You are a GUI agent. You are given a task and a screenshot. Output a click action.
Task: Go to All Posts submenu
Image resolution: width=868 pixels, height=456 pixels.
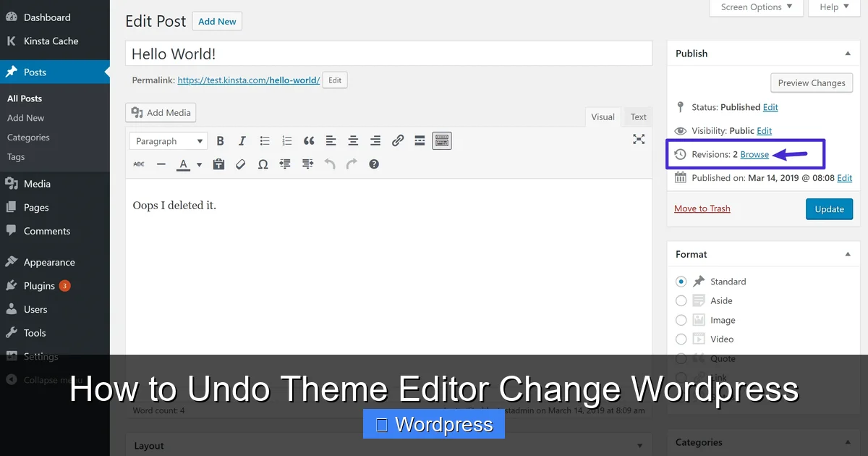point(25,98)
